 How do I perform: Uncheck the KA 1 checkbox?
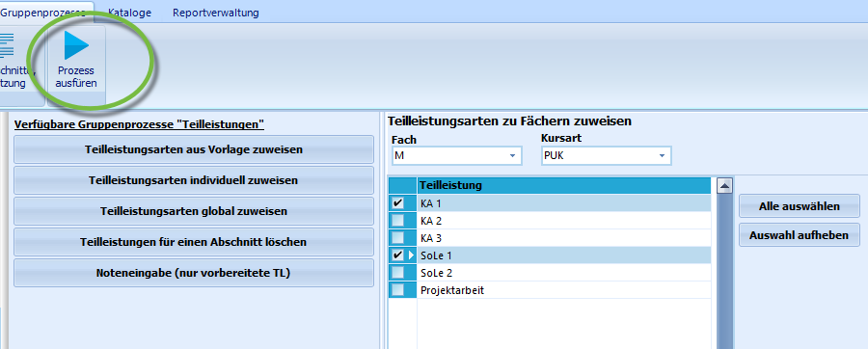coord(397,203)
